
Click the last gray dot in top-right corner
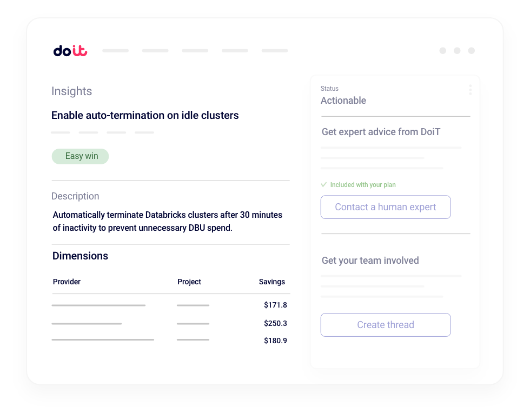[472, 51]
